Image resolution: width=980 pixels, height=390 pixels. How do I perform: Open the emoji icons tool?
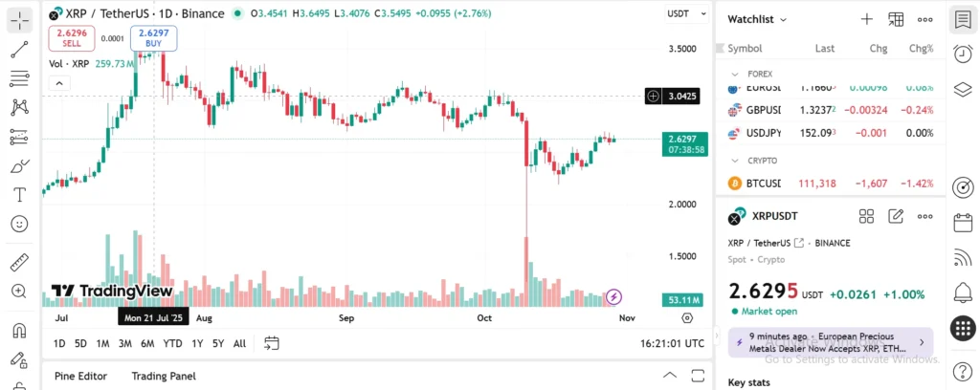(x=19, y=223)
